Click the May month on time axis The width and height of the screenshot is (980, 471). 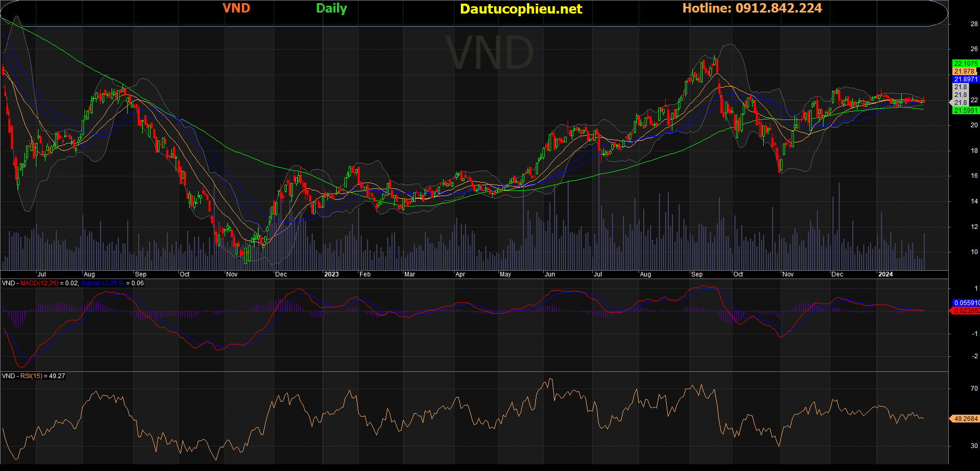click(505, 274)
